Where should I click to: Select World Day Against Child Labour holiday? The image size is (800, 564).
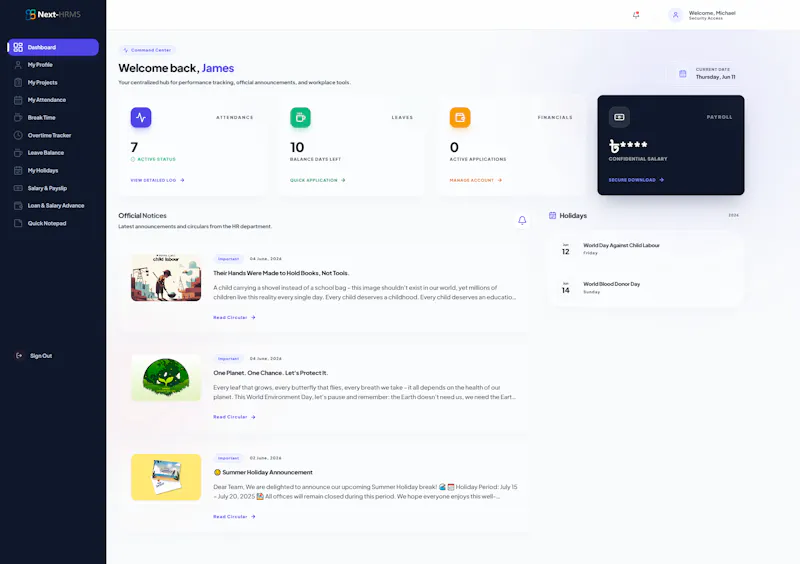(x=645, y=249)
